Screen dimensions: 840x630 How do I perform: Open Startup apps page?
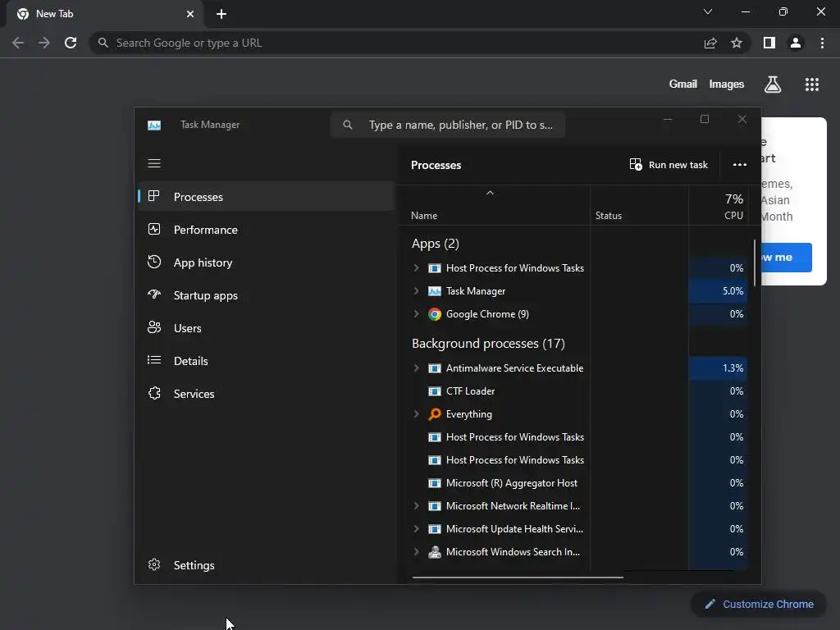[x=267, y=295]
